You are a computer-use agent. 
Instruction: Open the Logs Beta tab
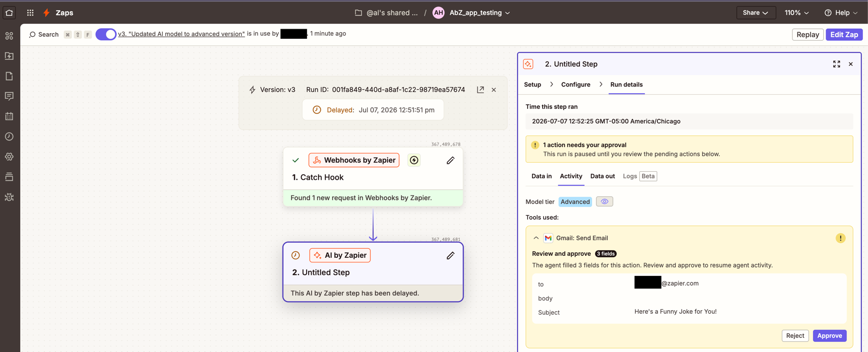[x=639, y=176]
